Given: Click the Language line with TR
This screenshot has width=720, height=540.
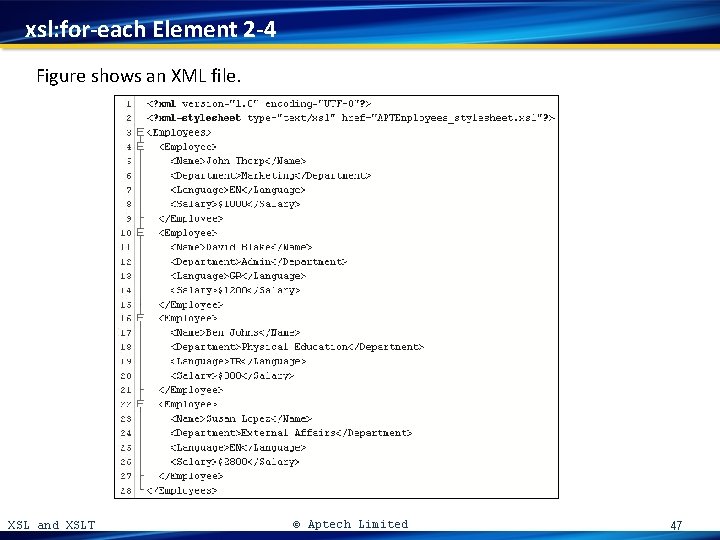Looking at the screenshot, I should (238, 361).
